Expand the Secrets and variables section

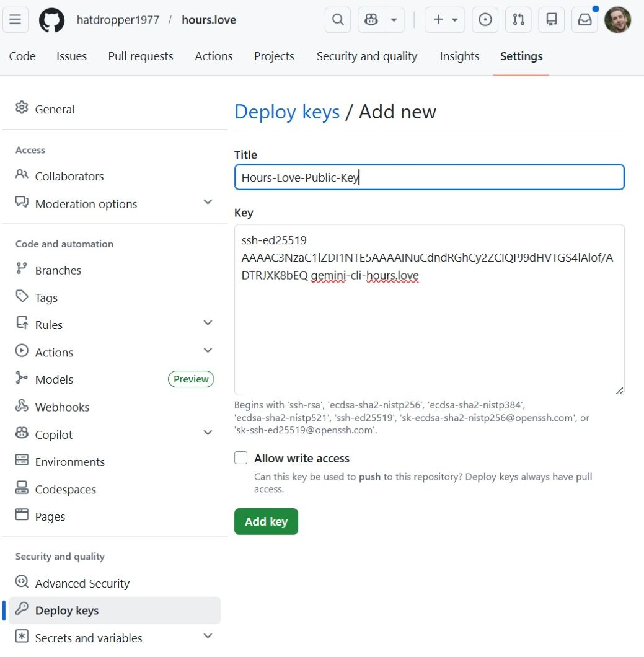pos(87,637)
